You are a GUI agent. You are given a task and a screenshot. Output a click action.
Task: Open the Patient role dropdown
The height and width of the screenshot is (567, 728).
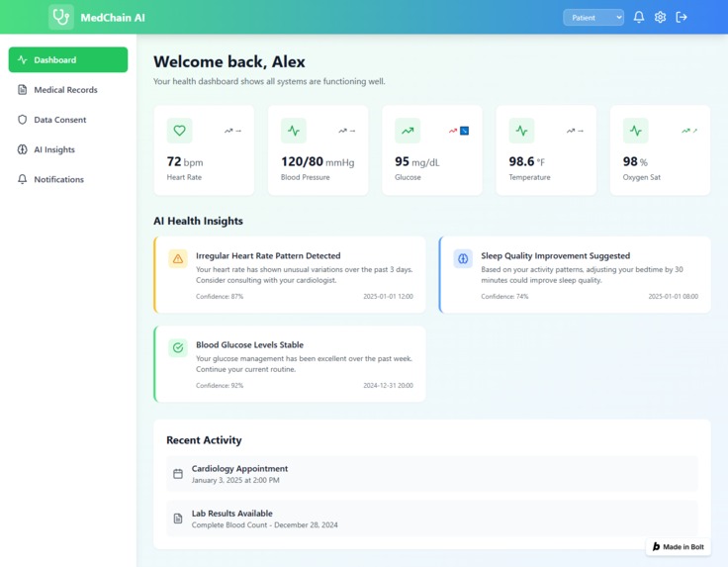click(593, 18)
